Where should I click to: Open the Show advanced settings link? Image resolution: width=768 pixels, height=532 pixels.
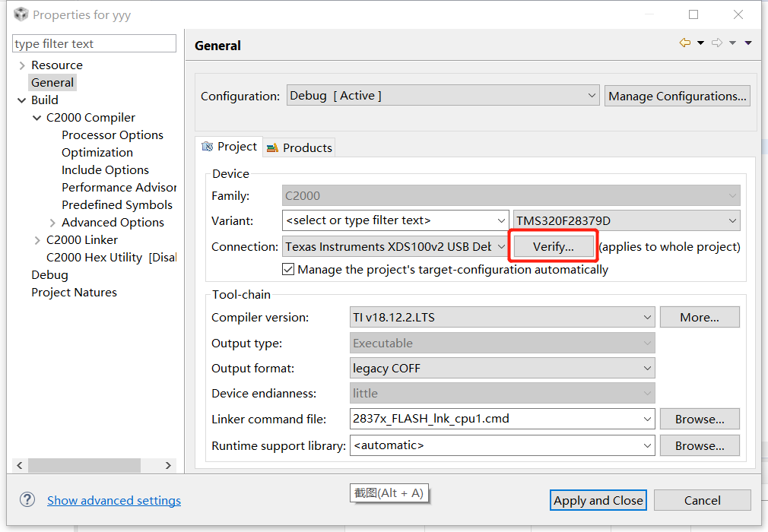[114, 500]
